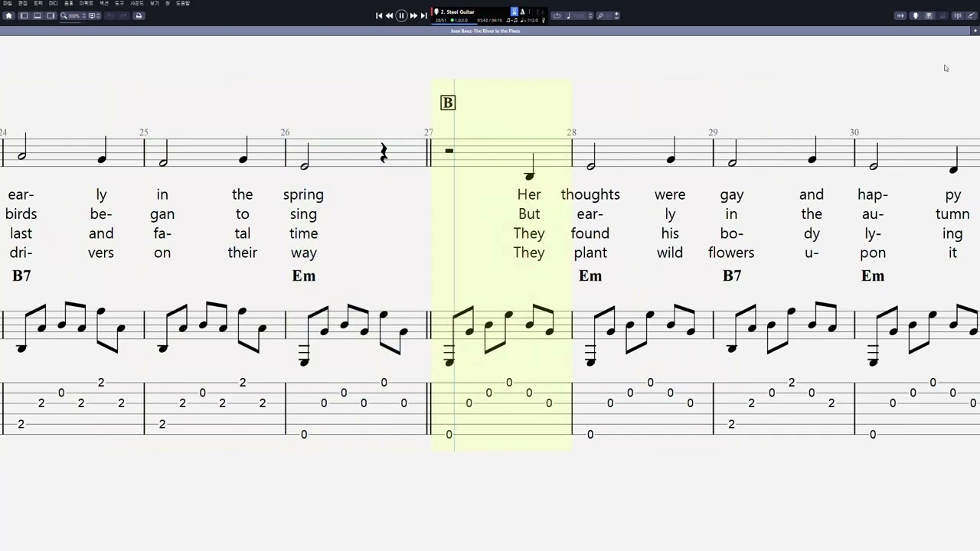Image resolution: width=980 pixels, height=551 pixels.
Task: Open the Section menu (섹션)
Action: (104, 3)
